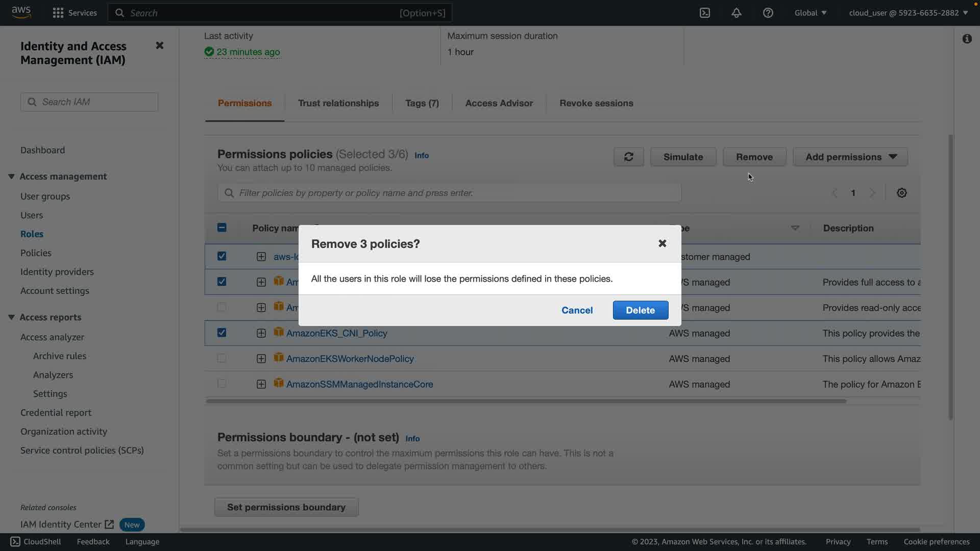Viewport: 980px width, 551px height.
Task: Click the CloudShell terminal icon in top bar
Action: (x=705, y=13)
